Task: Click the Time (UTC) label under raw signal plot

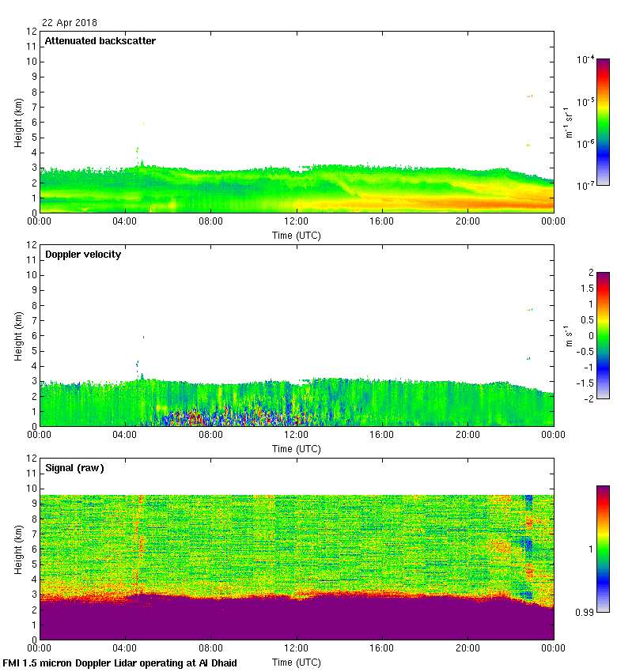Action: [297, 661]
